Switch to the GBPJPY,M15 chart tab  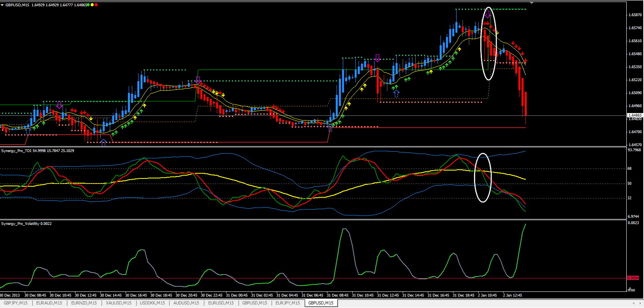(x=15, y=303)
